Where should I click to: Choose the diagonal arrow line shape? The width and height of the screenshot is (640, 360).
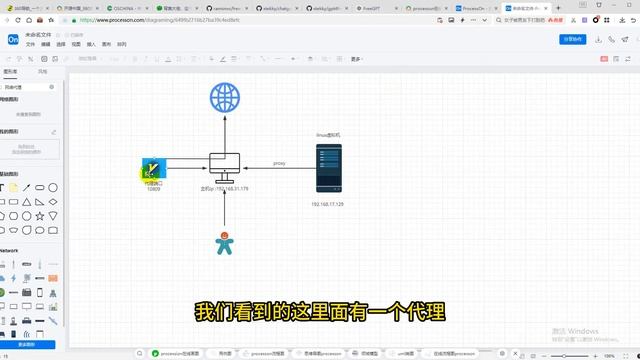click(x=27, y=188)
